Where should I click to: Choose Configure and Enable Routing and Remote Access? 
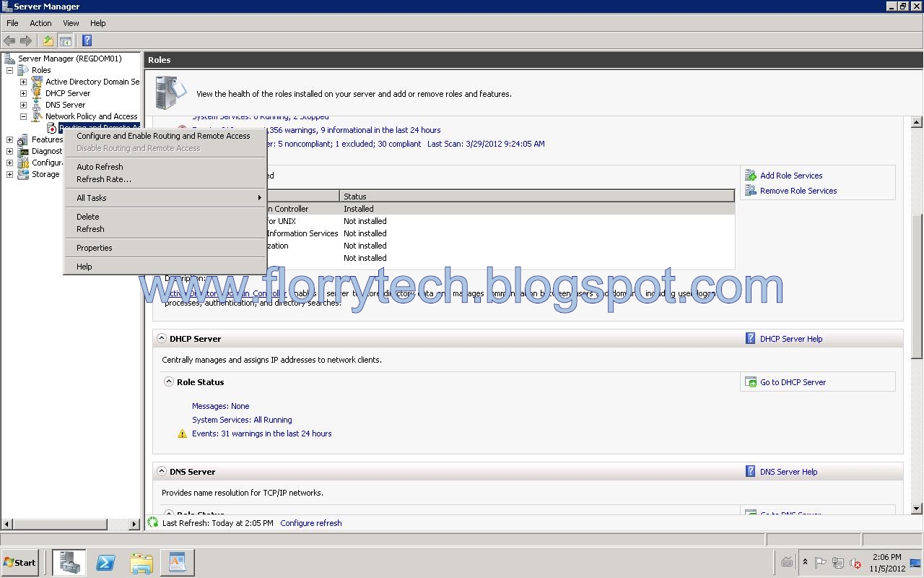coord(164,136)
